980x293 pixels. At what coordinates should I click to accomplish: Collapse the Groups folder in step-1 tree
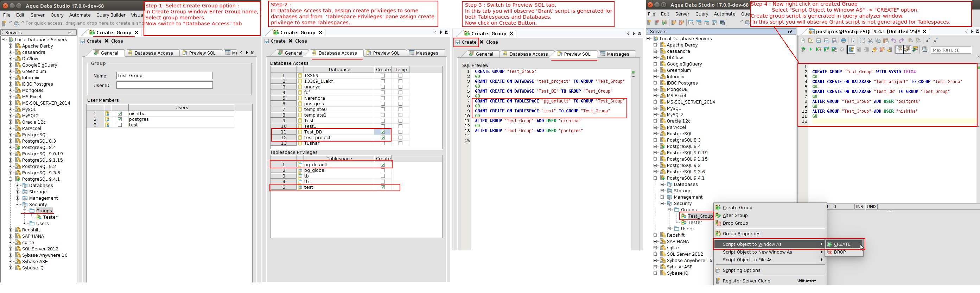[x=24, y=211]
